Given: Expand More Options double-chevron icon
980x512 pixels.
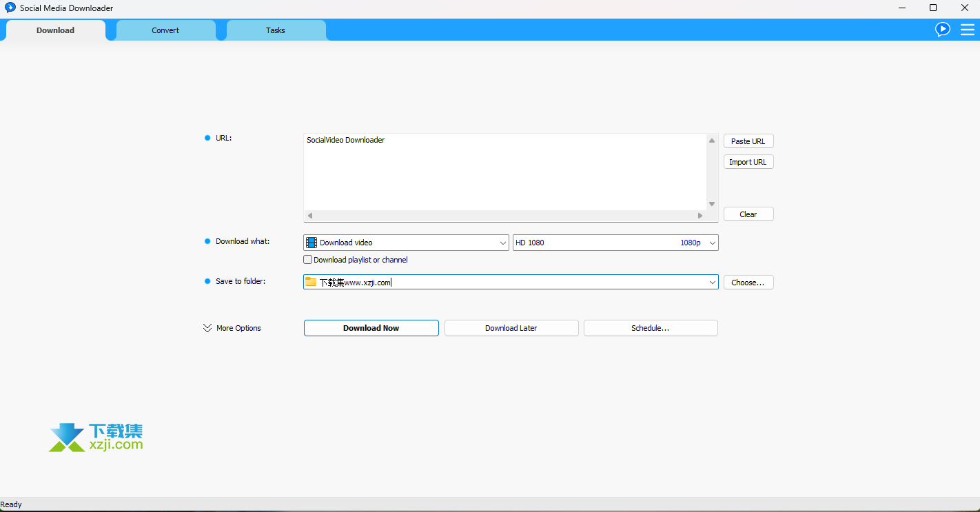Looking at the screenshot, I should click(x=207, y=328).
